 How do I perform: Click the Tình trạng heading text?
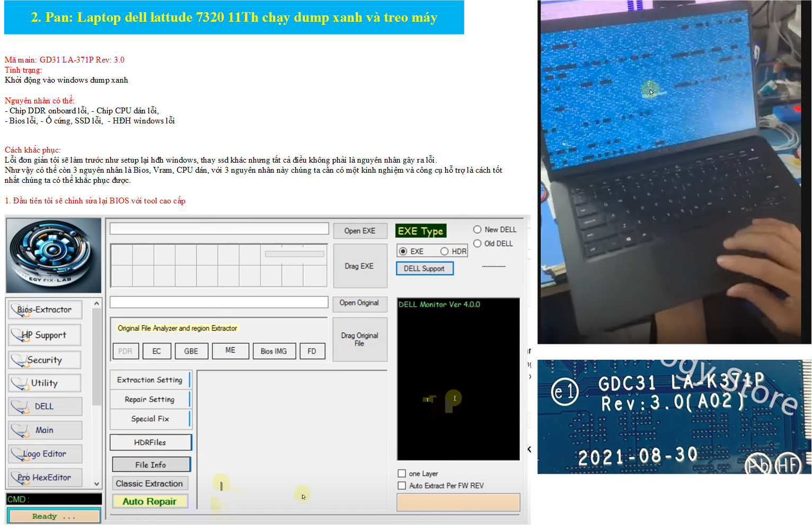tap(23, 70)
